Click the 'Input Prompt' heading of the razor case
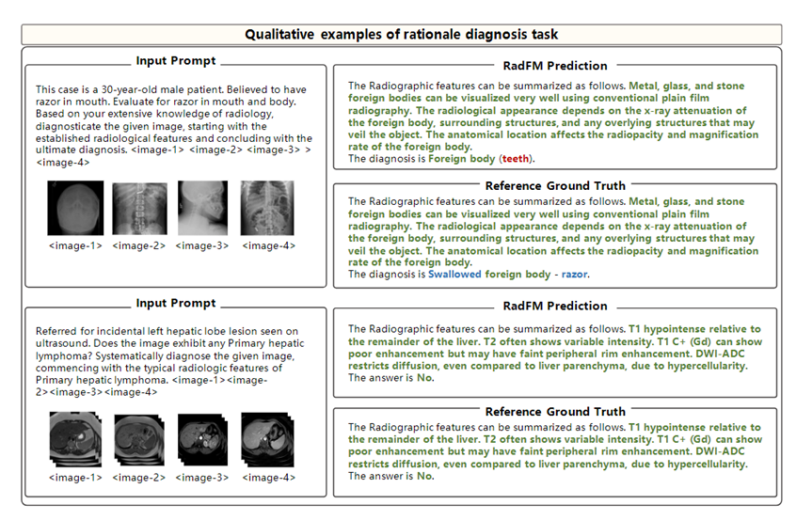The width and height of the screenshot is (812, 520). 176,60
